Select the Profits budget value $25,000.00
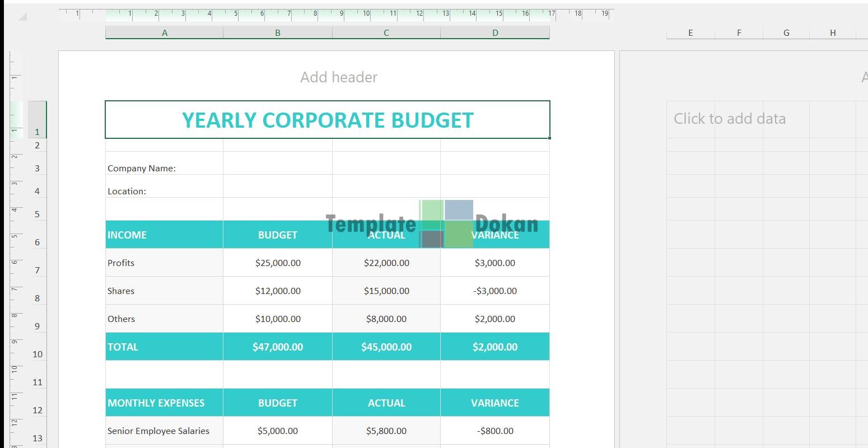 [x=278, y=263]
